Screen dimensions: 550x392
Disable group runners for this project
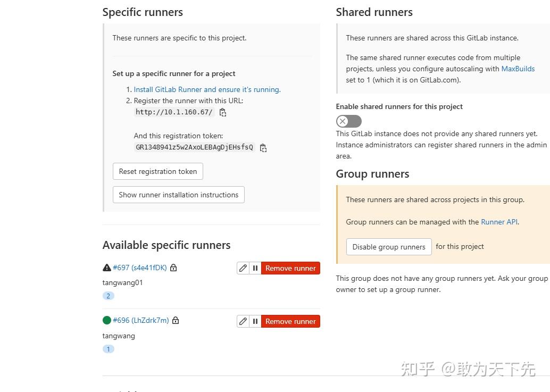[x=389, y=247]
